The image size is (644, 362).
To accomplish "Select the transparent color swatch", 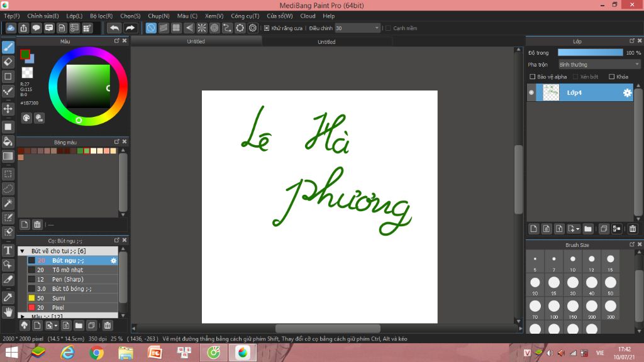I will pyautogui.click(x=27, y=73).
